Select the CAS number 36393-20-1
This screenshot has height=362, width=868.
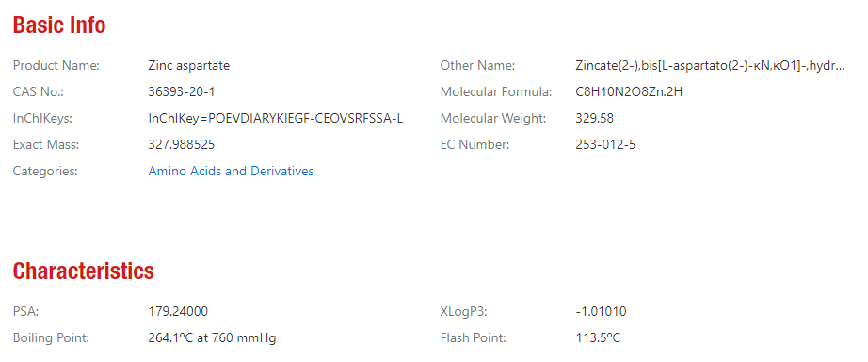(181, 92)
